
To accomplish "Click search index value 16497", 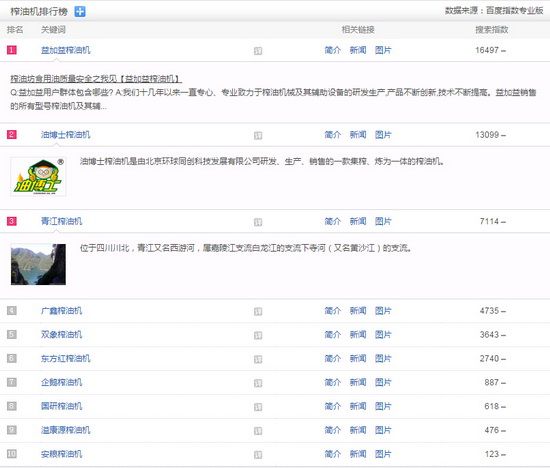I will pos(487,50).
